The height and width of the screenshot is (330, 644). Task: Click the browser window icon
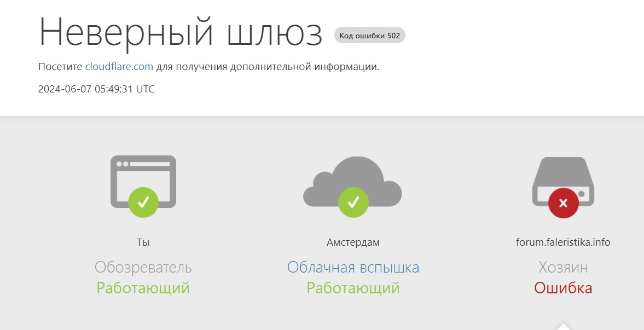[x=143, y=181]
